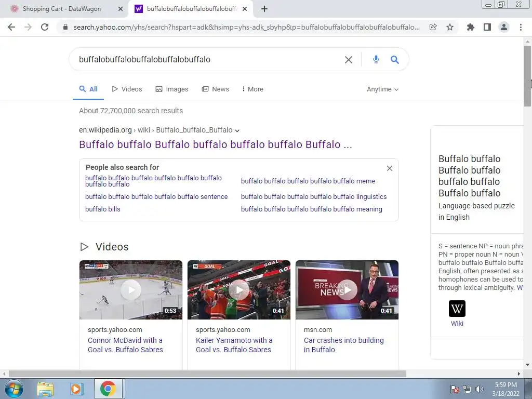Click the site padlock icon in address bar
The image size is (532, 399).
tap(65, 27)
